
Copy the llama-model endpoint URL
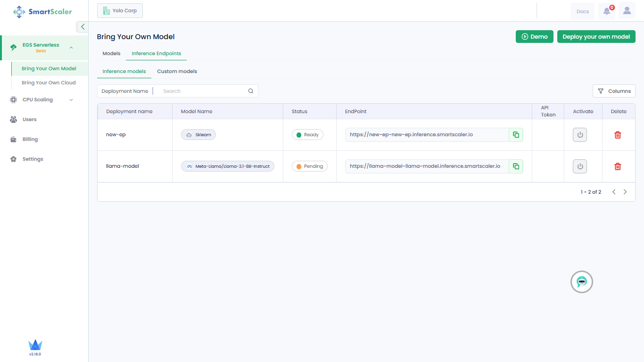pos(516,166)
